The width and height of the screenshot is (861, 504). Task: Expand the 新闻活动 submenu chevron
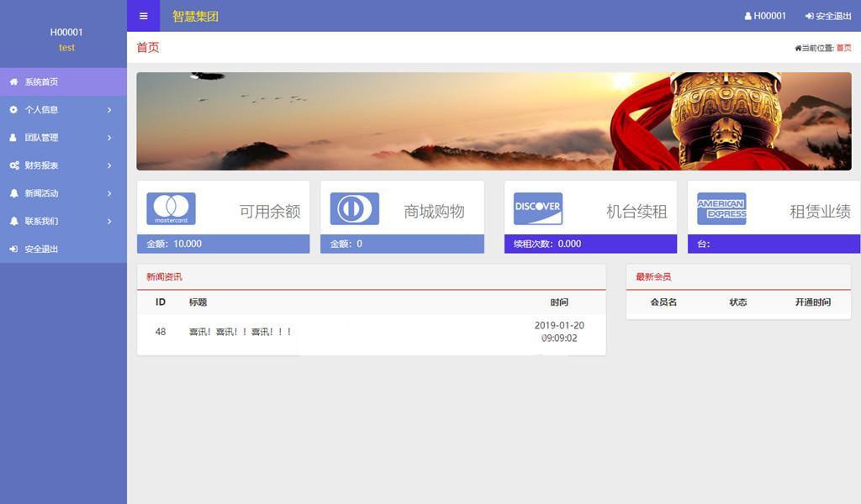[x=109, y=193]
